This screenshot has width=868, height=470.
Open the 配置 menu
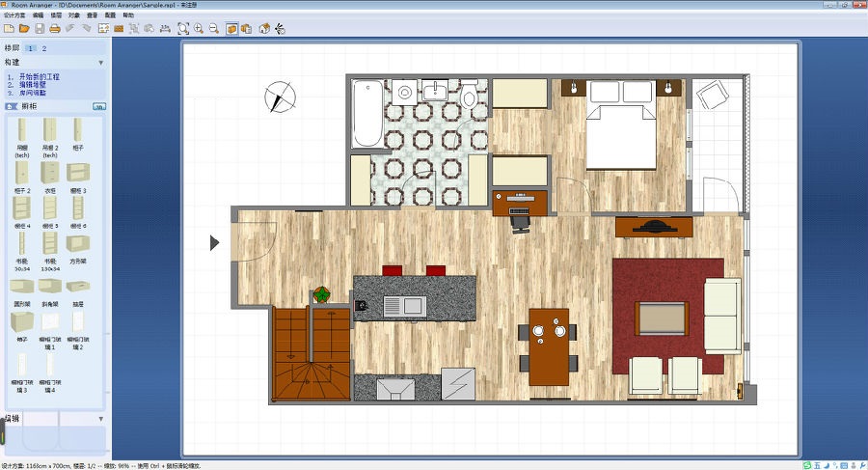point(111,15)
